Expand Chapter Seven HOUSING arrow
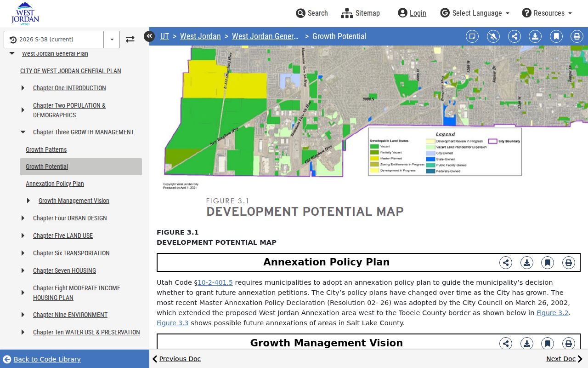This screenshot has width=588, height=368. tap(23, 270)
